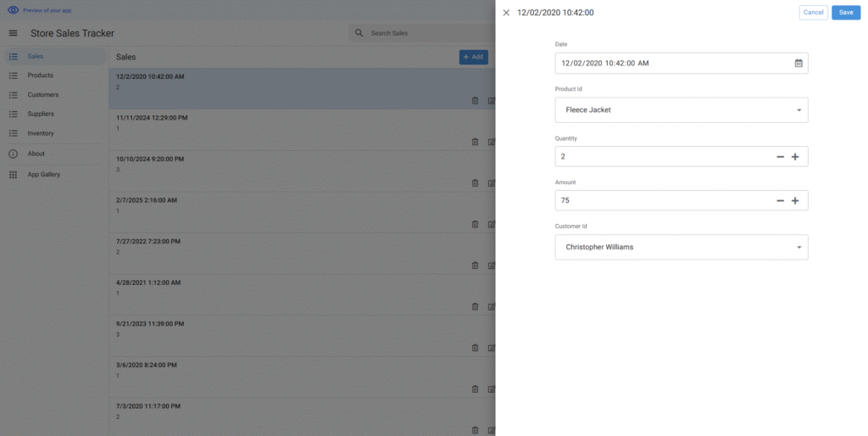This screenshot has height=436, width=868.
Task: Open the hamburger navigation menu
Action: [13, 33]
